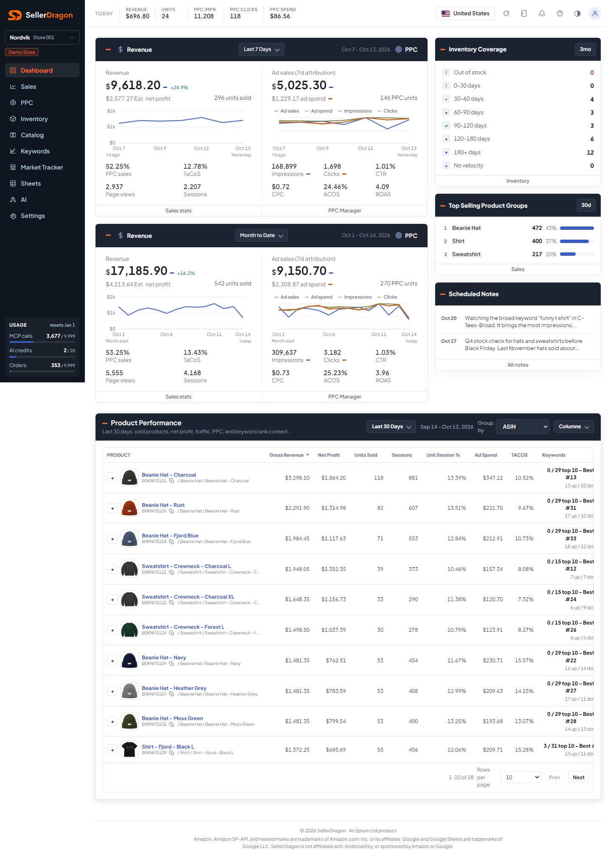Screen dimensions: 605x868
Task: Toggle Impressions legend in Month to Date chart
Action: (355, 297)
